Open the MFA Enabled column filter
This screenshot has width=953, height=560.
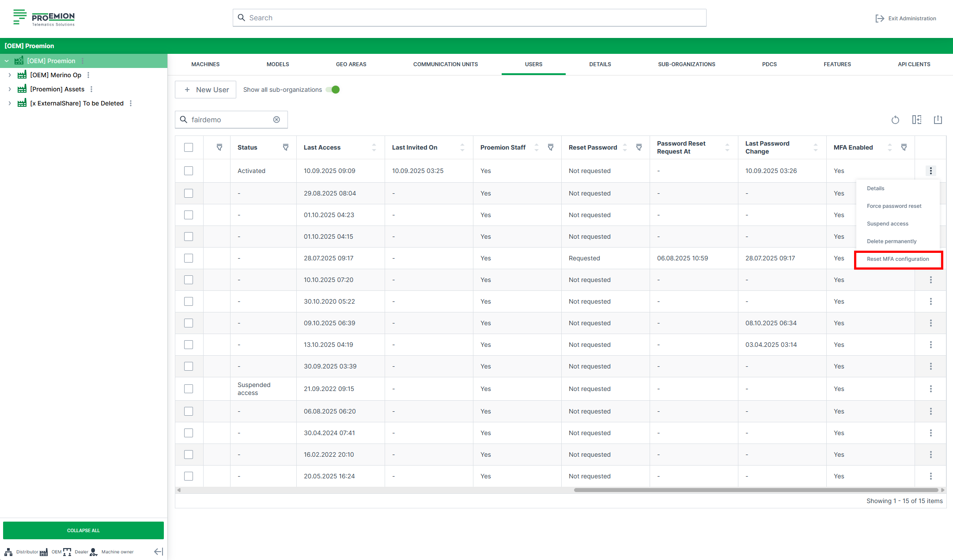coord(904,147)
